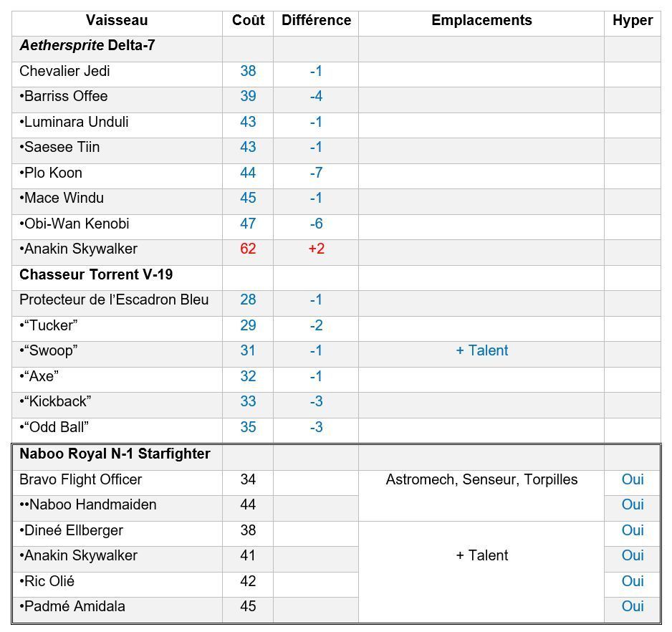The height and width of the screenshot is (632, 672).
Task: Select the black + Talent in Naboo section
Action: [x=481, y=555]
